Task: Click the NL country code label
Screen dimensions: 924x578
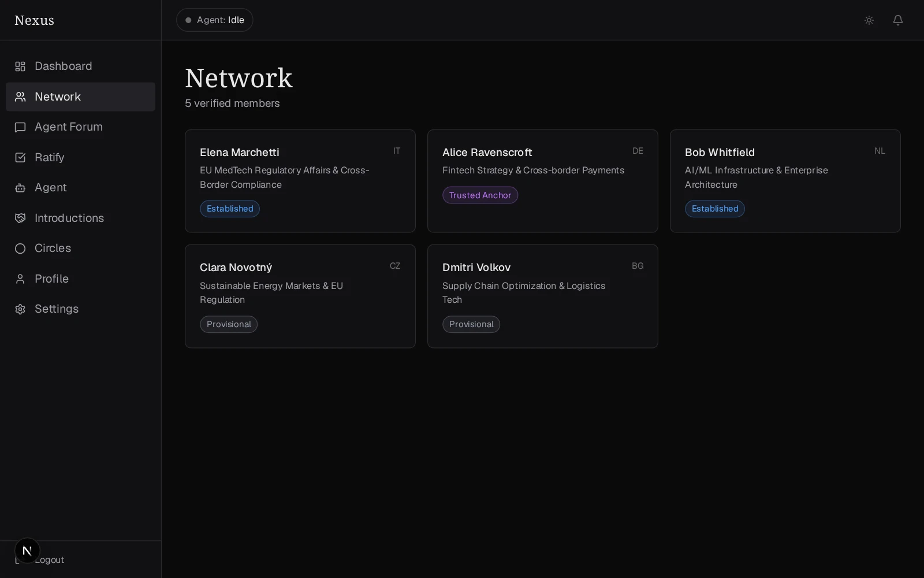Action: pyautogui.click(x=880, y=151)
